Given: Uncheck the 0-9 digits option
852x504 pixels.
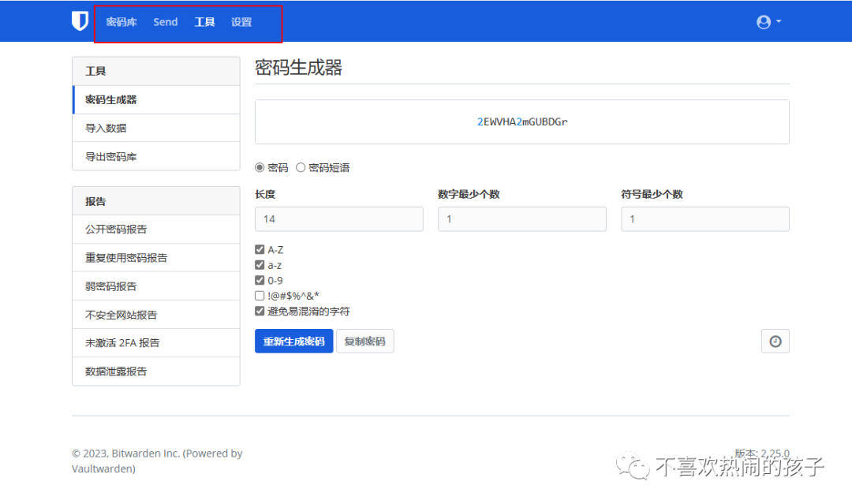Looking at the screenshot, I should click(x=260, y=280).
